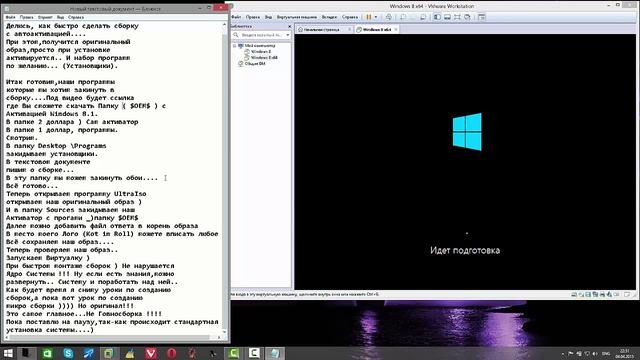This screenshot has width=640, height=360.
Task: Open Skype from the taskbar
Action: pos(68,353)
